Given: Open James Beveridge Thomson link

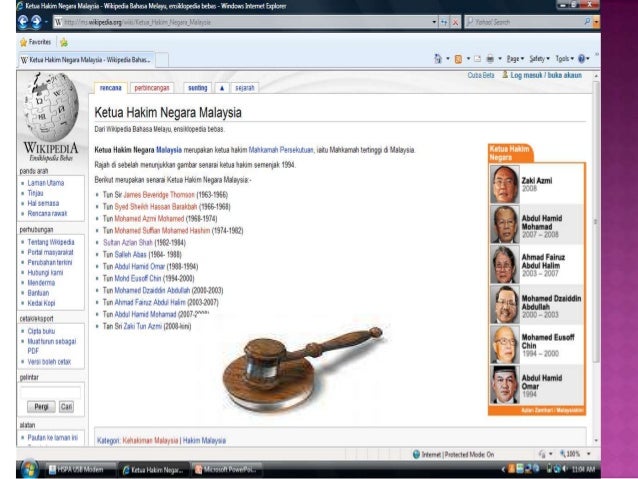Looking at the screenshot, I should 159,195.
